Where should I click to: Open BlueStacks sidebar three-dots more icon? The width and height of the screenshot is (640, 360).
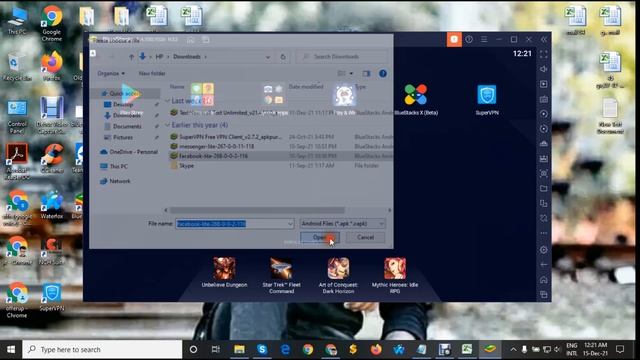click(x=544, y=233)
